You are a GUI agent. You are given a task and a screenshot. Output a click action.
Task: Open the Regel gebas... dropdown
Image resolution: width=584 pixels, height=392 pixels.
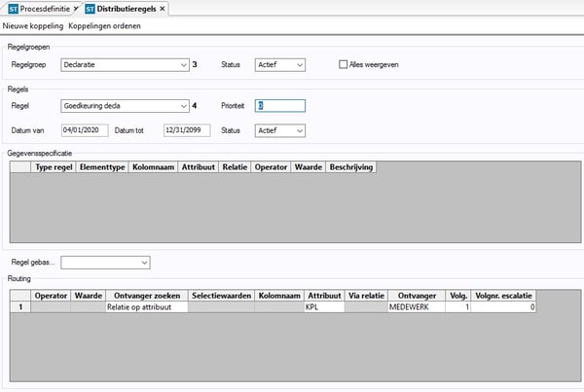[105, 263]
